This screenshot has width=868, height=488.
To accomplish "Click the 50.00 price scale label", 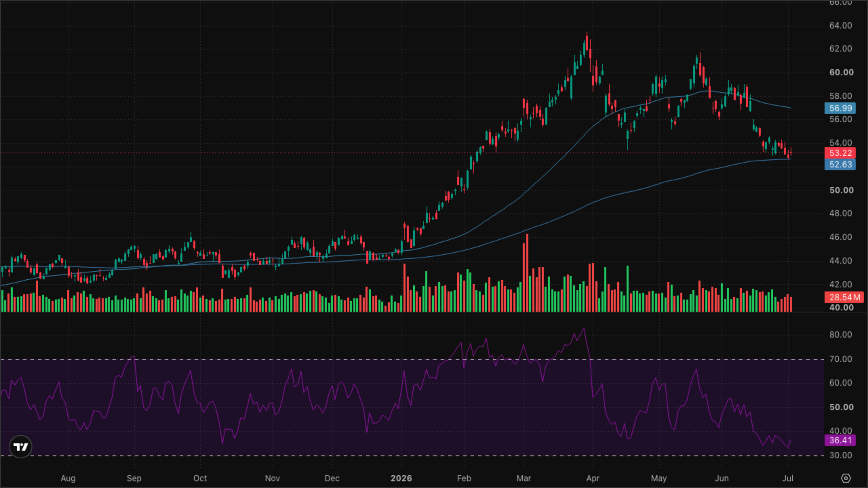I will tap(841, 190).
